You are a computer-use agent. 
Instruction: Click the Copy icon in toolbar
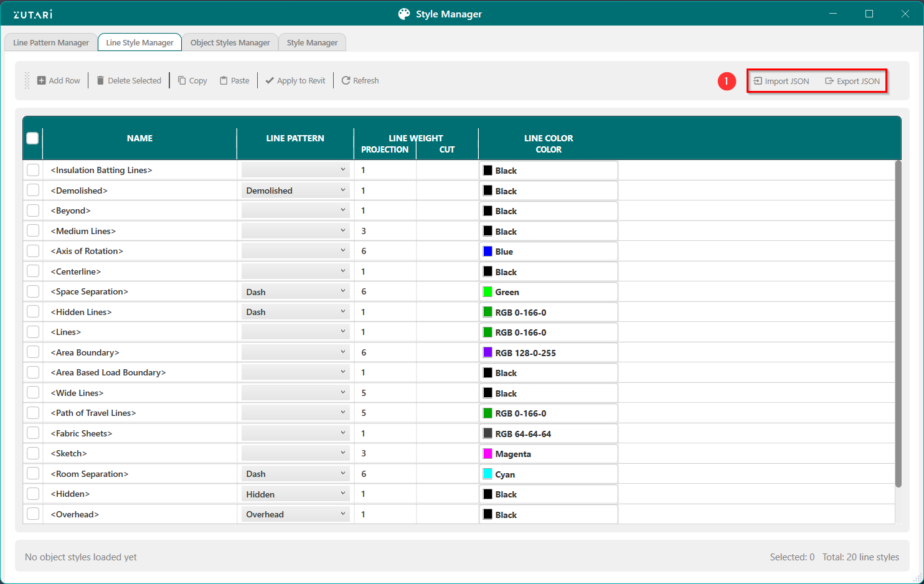click(x=182, y=81)
